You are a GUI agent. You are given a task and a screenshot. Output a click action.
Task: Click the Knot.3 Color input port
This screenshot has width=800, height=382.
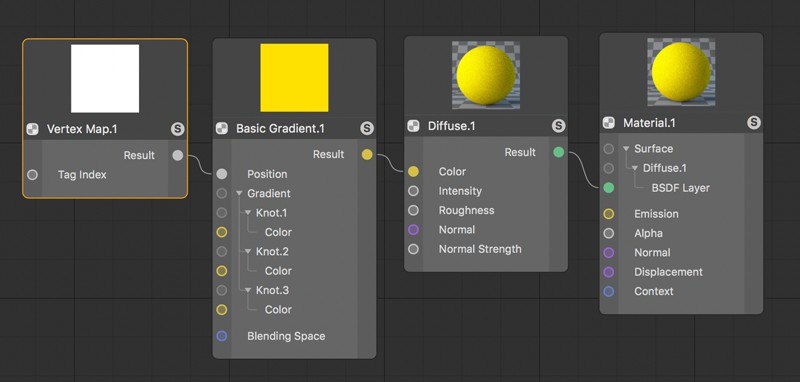[221, 310]
